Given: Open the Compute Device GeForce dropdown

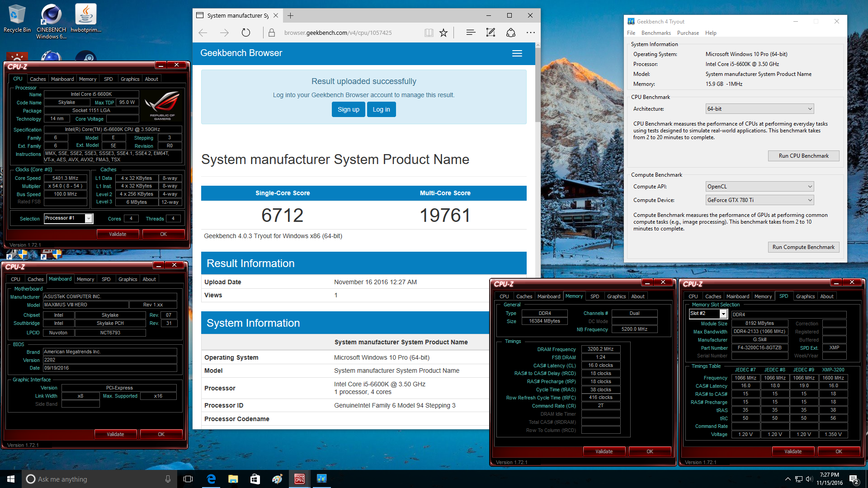Looking at the screenshot, I should coord(759,200).
